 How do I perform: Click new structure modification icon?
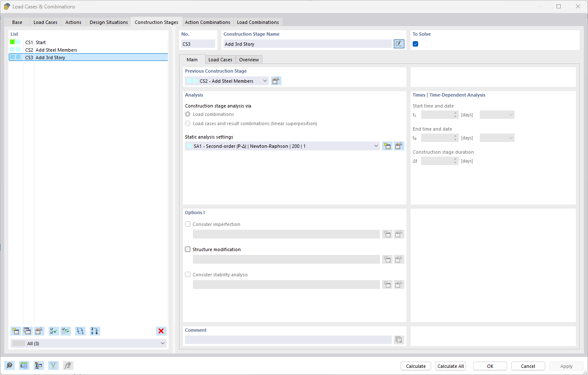coord(387,259)
